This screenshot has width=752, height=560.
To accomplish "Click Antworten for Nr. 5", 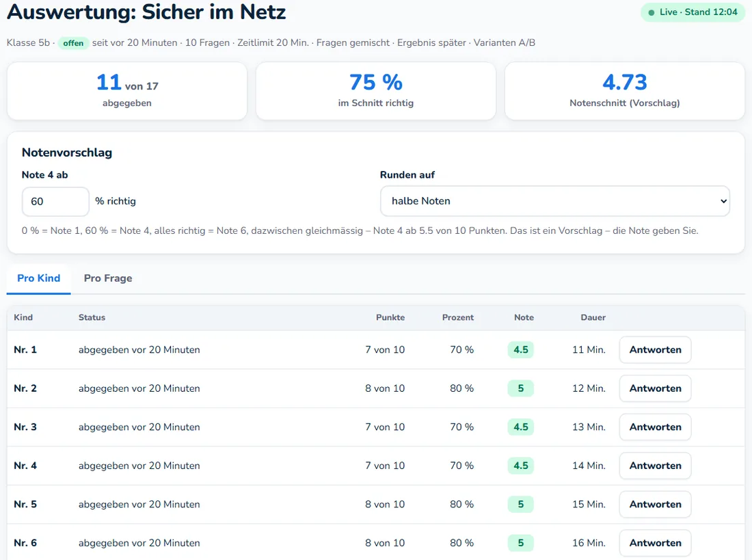I will [655, 505].
